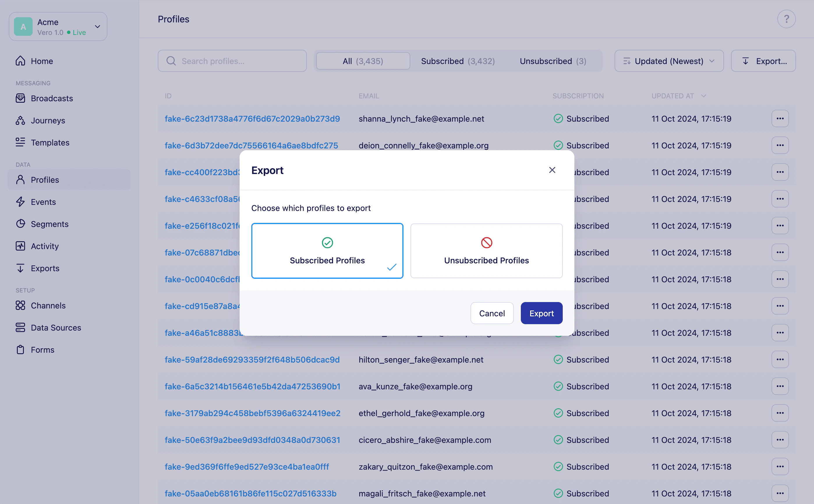Viewport: 814px width, 504px height.
Task: Open row menu for fake-cd915e87a8a profile
Action: point(780,306)
